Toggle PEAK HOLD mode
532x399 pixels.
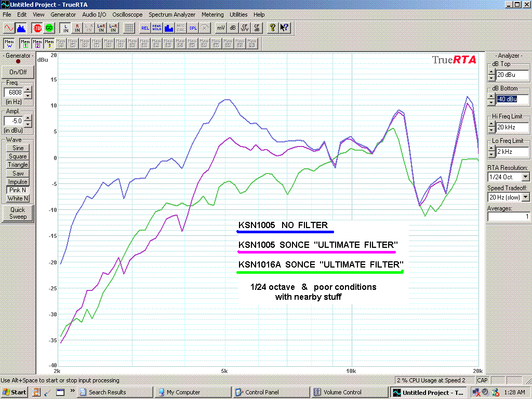157,28
